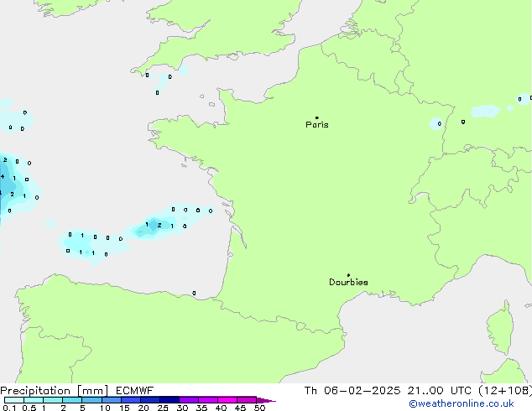Pick the 2–5 mm legend swatch
This screenshot has height=411, width=532.
[x=72, y=400]
